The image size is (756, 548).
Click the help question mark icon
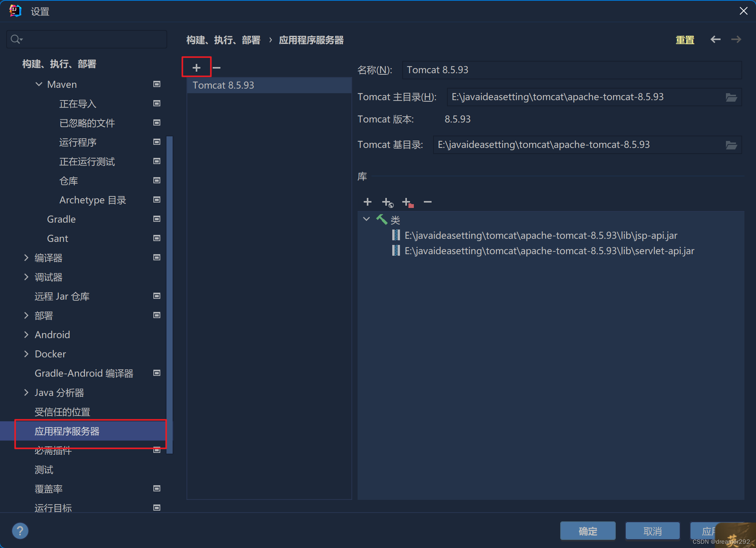point(20,531)
